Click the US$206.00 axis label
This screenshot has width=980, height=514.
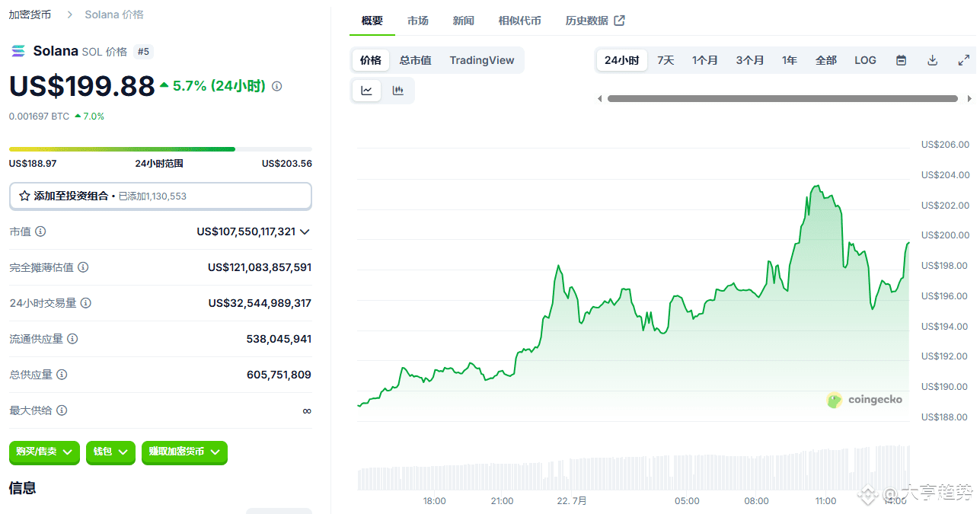point(945,145)
